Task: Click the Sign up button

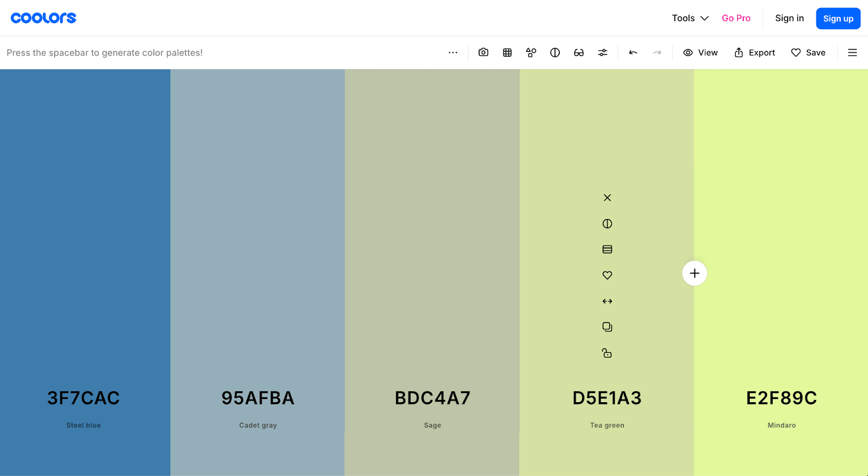Action: coord(838,18)
